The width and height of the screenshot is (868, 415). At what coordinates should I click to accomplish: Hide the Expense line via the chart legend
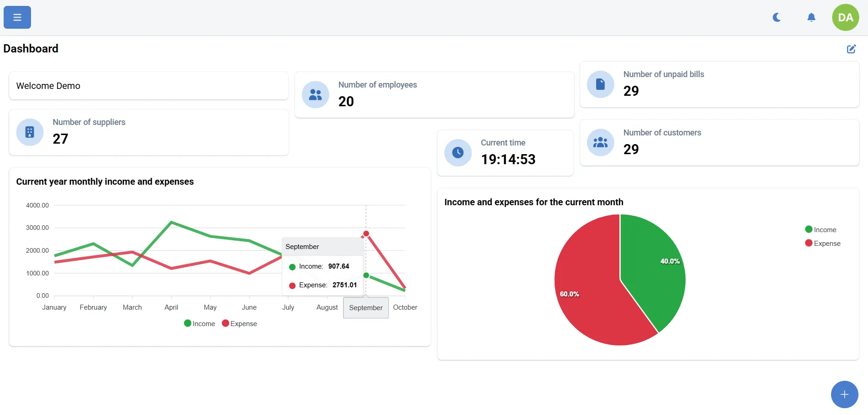click(x=239, y=323)
